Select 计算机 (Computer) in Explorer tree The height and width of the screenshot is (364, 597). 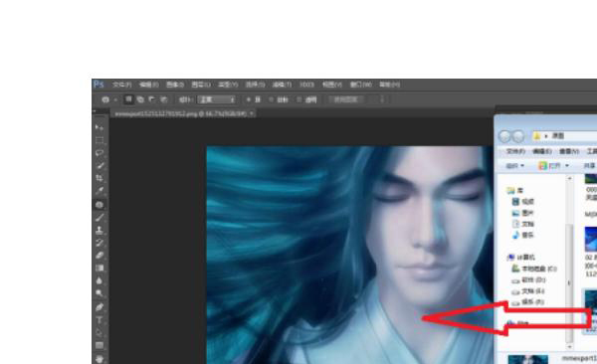coord(521,258)
